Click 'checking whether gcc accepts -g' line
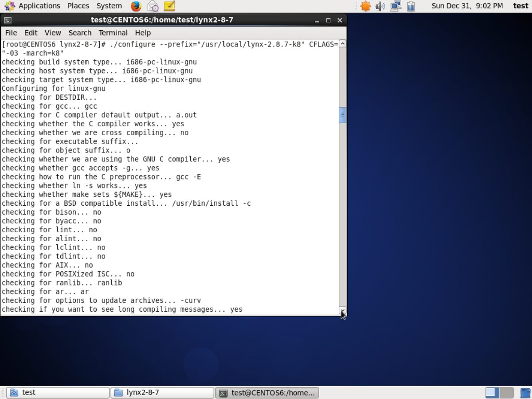 80,168
